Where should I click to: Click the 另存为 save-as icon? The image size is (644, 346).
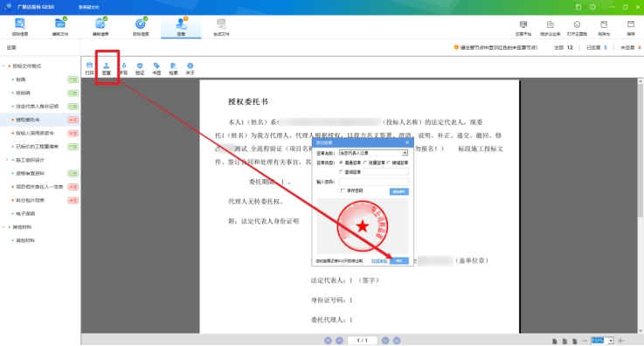click(604, 28)
